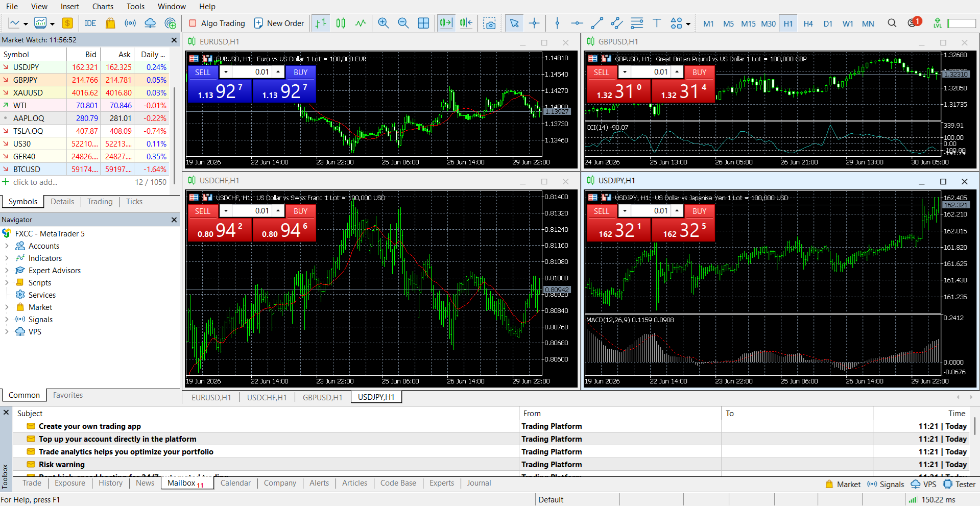Switch to the Ticks tab in Market Watch
980x506 pixels.
click(x=134, y=202)
